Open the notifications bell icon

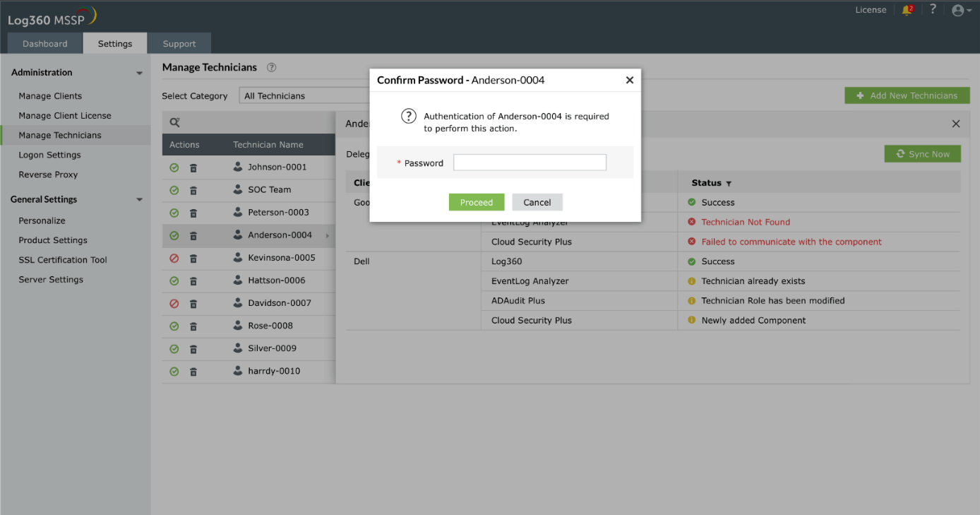pyautogui.click(x=907, y=10)
